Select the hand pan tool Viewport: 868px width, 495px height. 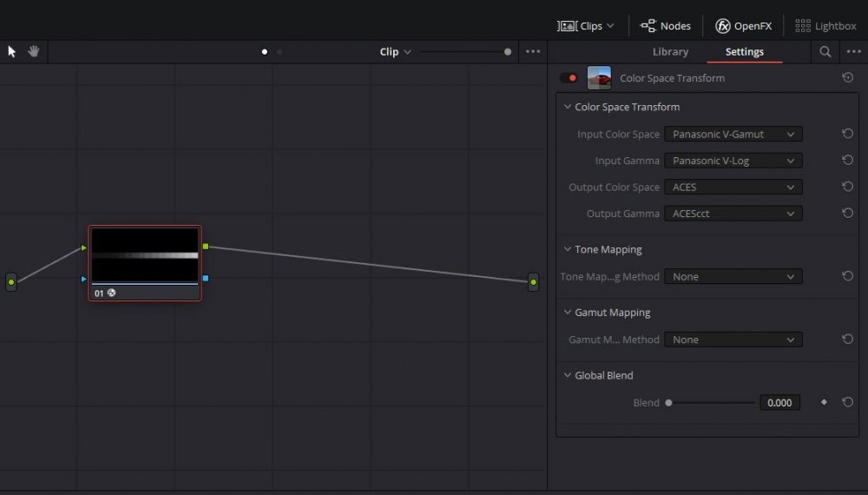pos(34,51)
